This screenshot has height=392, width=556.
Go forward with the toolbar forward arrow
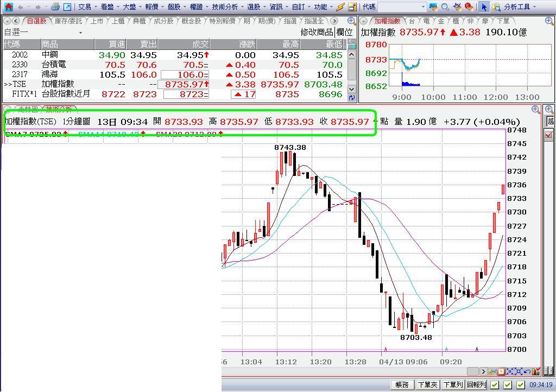click(37, 7)
